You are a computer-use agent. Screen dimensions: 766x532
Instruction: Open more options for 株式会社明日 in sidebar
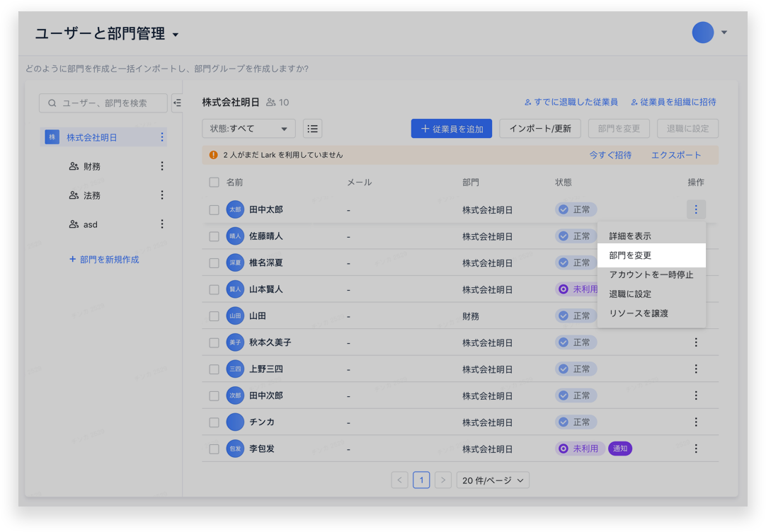pos(162,137)
